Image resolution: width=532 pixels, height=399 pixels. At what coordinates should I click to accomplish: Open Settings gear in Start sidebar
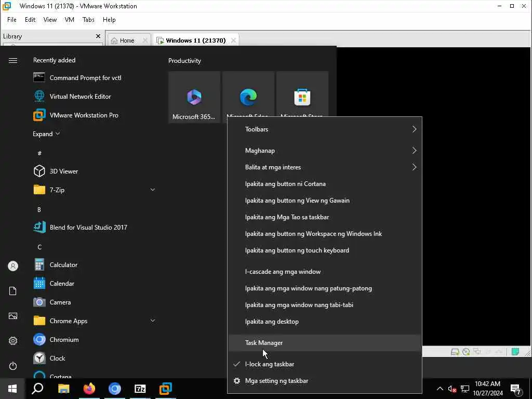13,341
